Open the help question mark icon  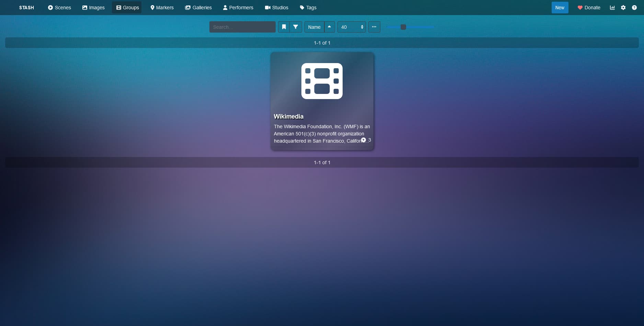(x=634, y=8)
